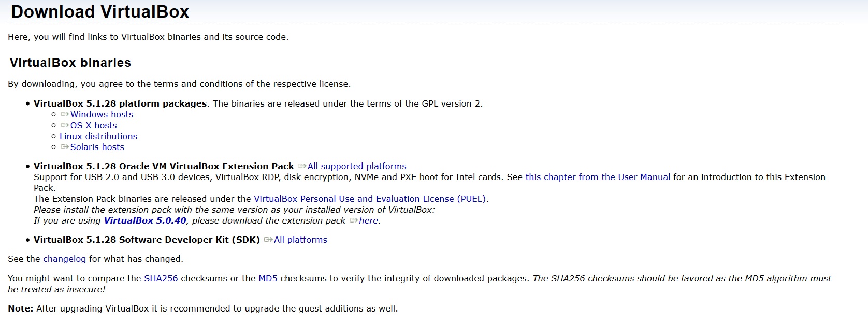Image resolution: width=868 pixels, height=326 pixels.
Task: Click 'VirtualBox 5.1.28 Software Developer Kit (SDK)' text
Action: click(x=147, y=240)
